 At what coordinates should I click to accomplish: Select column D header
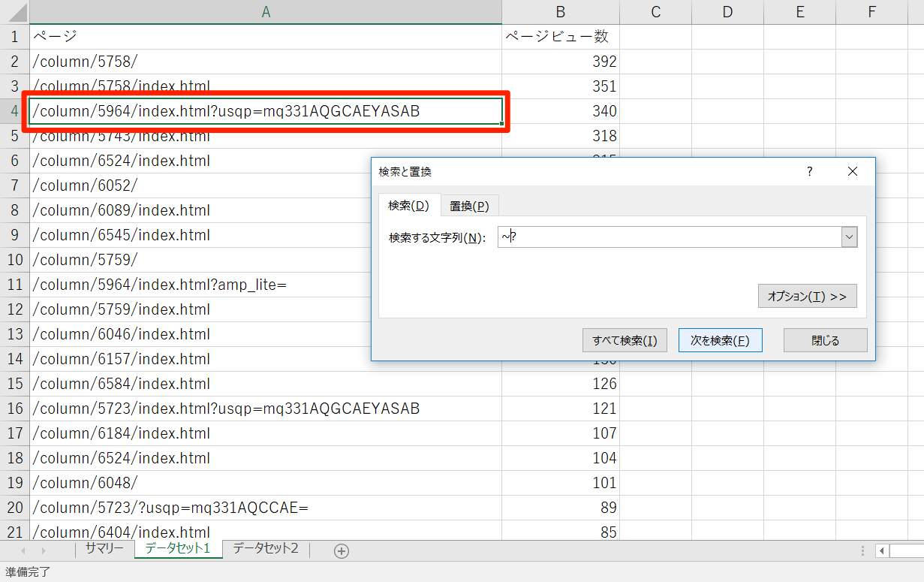(x=727, y=12)
